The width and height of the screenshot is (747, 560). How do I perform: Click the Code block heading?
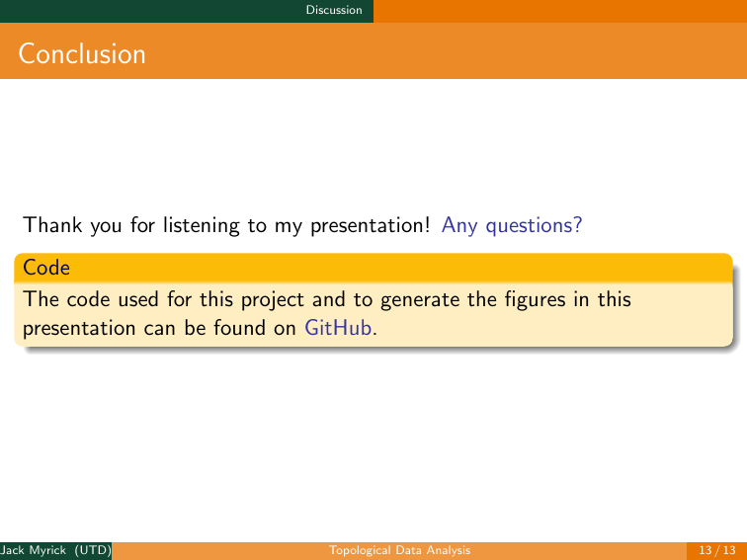coord(46,268)
